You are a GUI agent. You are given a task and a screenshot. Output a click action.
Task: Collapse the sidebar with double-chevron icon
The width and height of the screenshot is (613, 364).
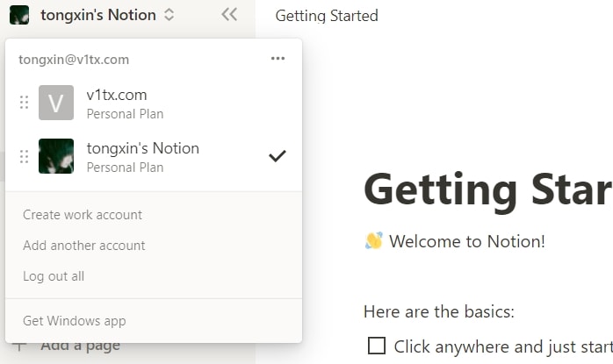pyautogui.click(x=229, y=15)
